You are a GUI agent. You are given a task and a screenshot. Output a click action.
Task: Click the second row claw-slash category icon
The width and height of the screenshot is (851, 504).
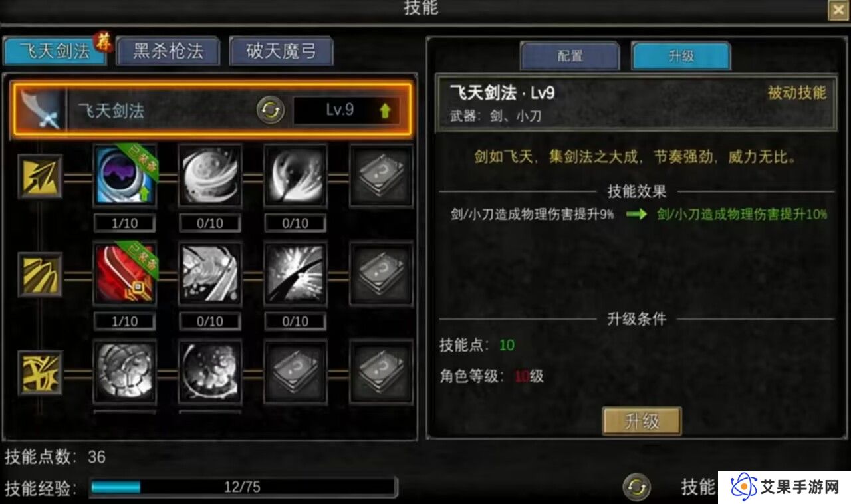[40, 274]
